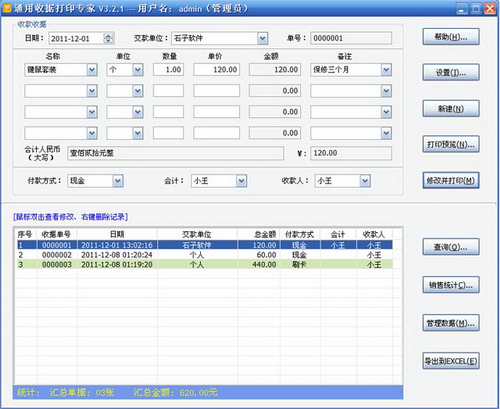
Task: Expand the 会计 小王 dropdown
Action: [x=241, y=181]
